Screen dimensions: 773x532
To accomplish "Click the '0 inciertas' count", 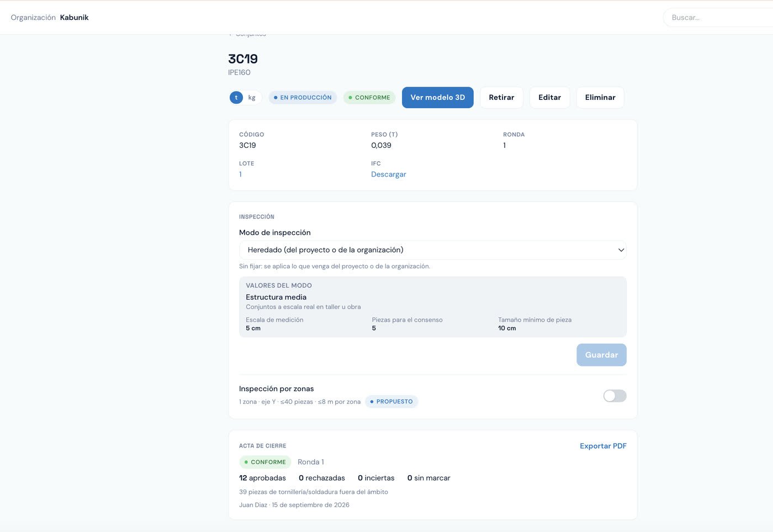I will click(x=376, y=478).
